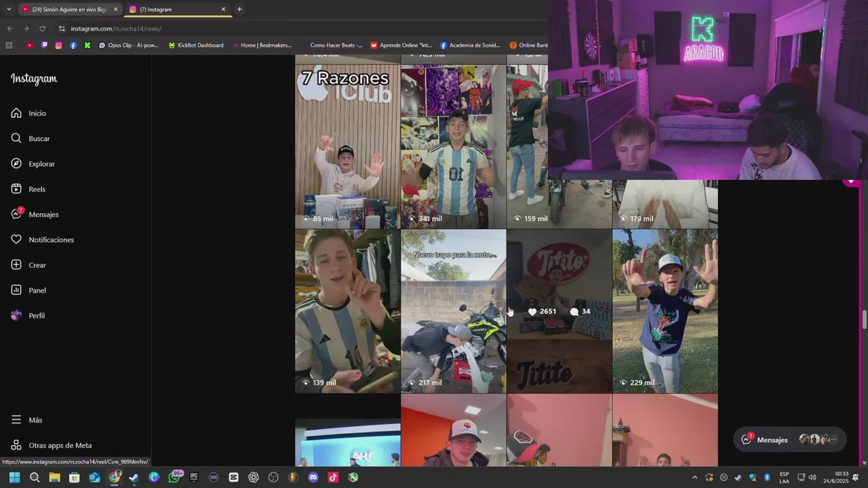Open ChatGPT from the taskbar
The image size is (868, 488).
coord(254,477)
